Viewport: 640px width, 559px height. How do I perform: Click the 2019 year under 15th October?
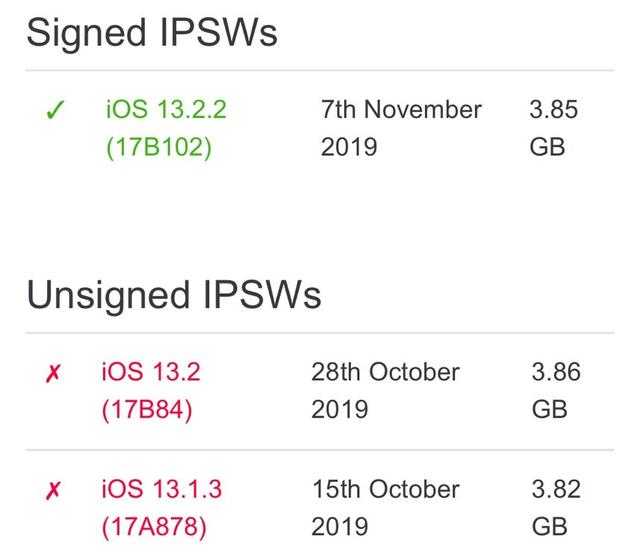point(340,527)
